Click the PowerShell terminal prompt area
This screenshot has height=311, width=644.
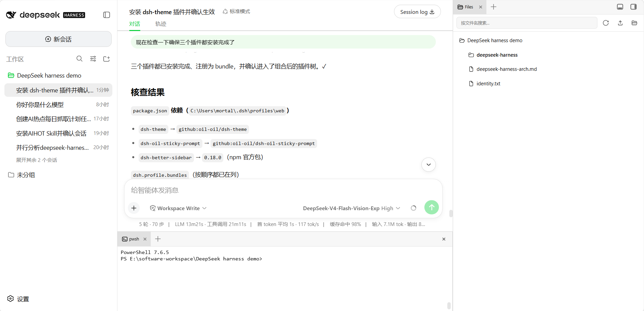(x=191, y=259)
